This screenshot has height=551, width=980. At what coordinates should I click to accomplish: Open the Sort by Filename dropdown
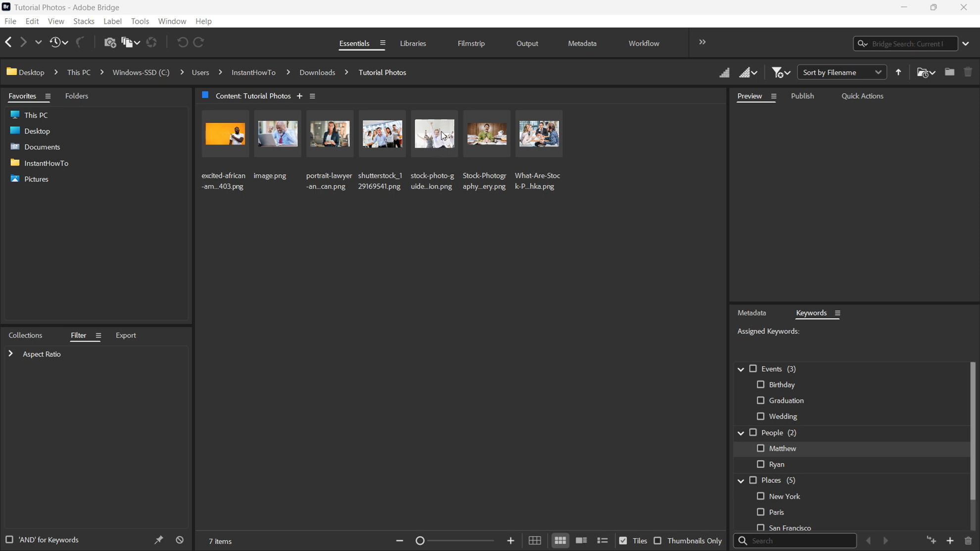[x=841, y=72]
